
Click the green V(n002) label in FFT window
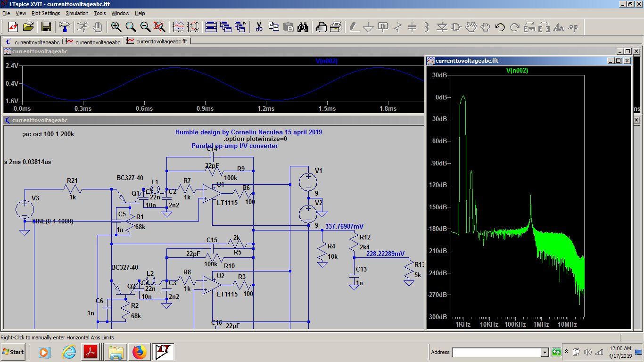tap(517, 71)
